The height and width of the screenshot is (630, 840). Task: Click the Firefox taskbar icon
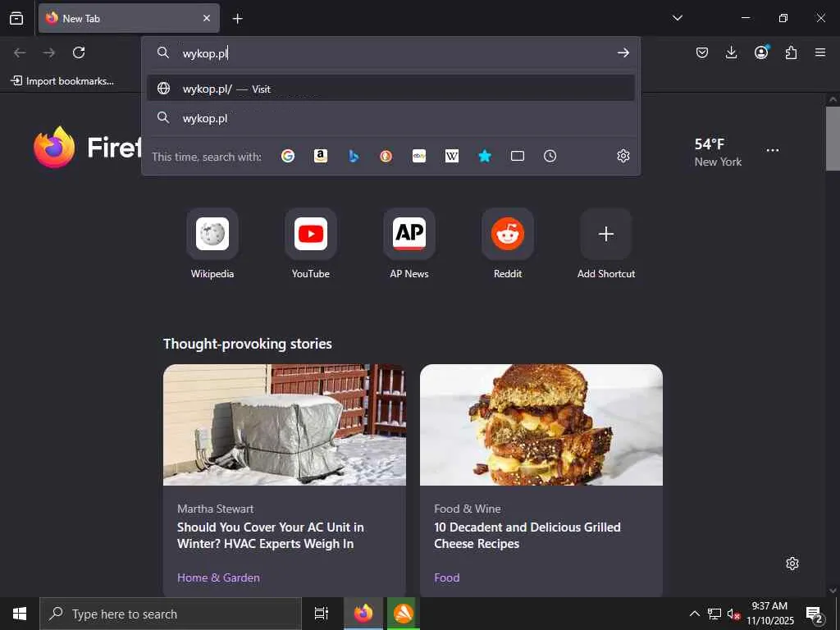pos(363,614)
